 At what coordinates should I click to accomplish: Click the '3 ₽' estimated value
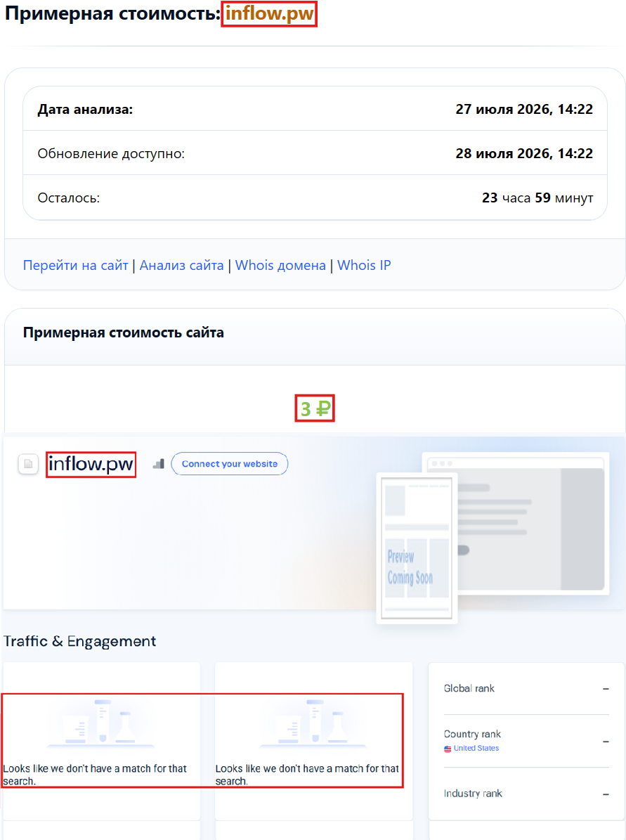pos(315,408)
